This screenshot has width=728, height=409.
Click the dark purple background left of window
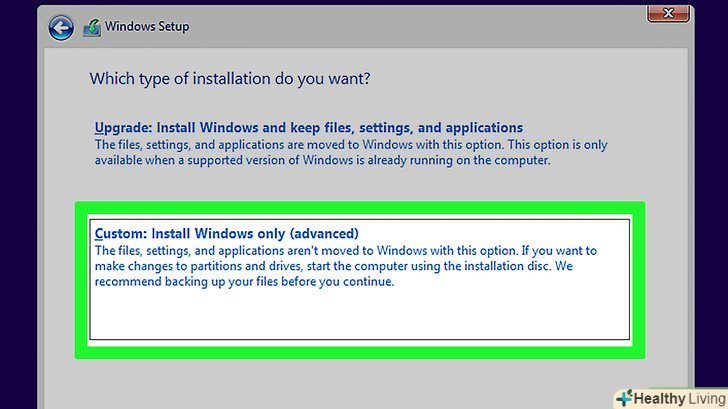17,200
